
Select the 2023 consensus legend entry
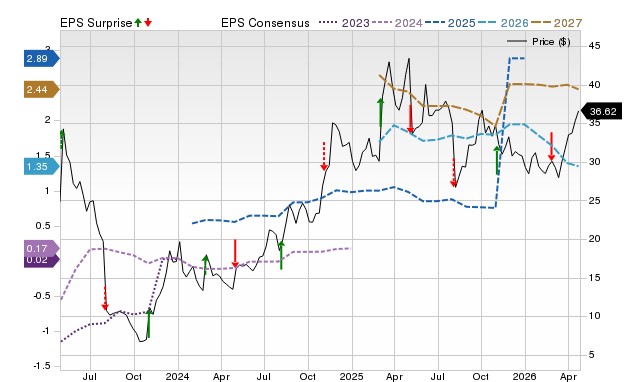tap(344, 23)
